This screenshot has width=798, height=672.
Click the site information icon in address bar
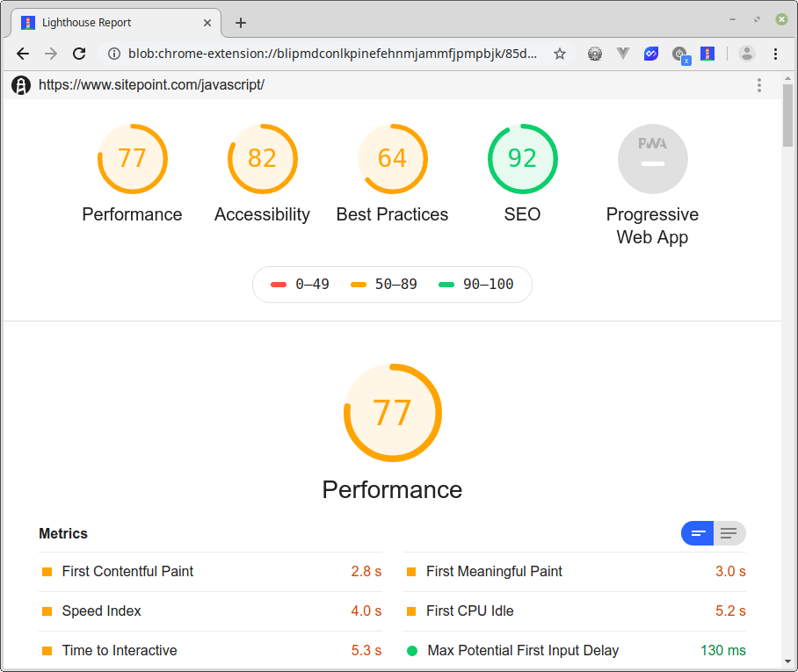113,54
